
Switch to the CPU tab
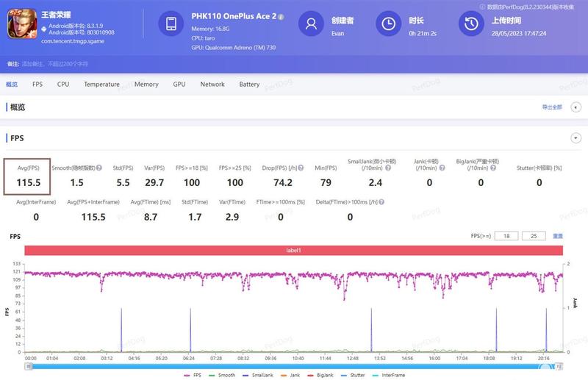pos(63,85)
